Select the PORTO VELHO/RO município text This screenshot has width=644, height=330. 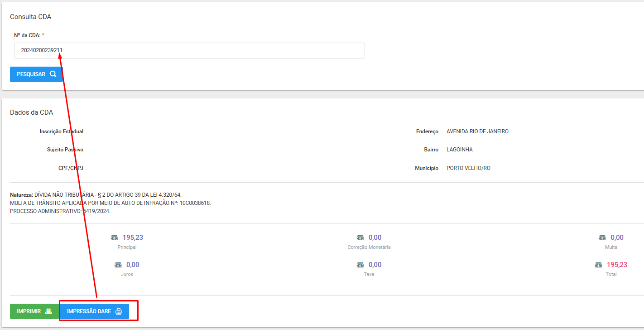tap(468, 168)
